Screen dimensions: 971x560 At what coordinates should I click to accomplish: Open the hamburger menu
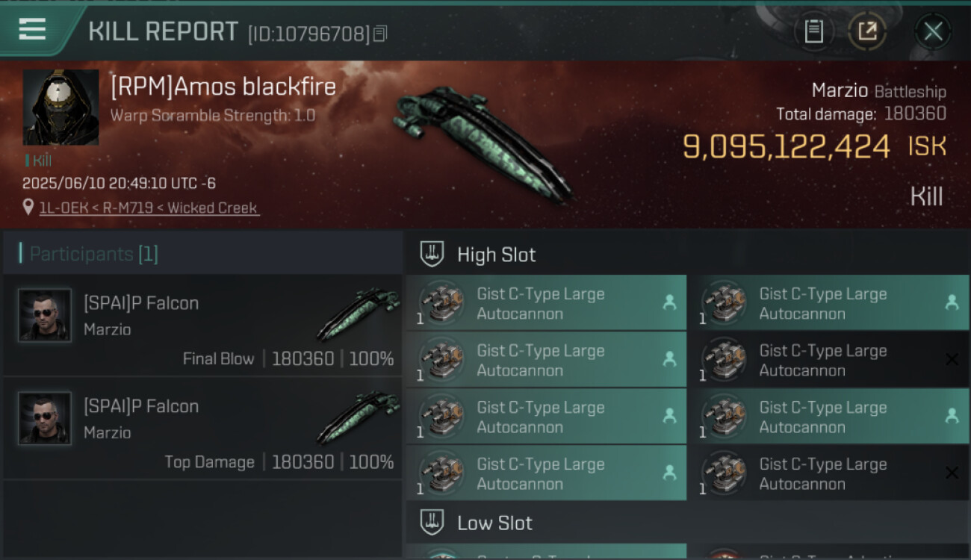pos(32,30)
